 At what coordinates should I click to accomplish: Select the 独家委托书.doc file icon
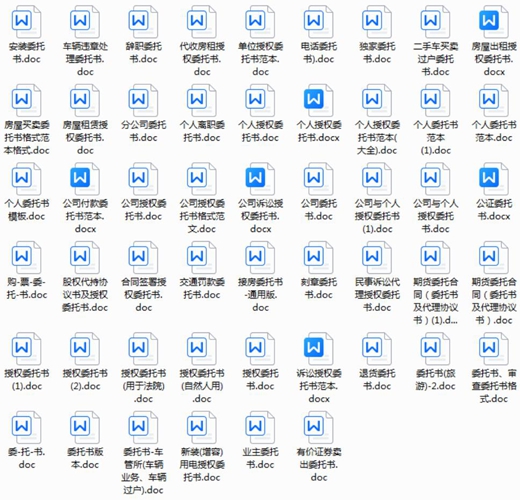coord(377,22)
